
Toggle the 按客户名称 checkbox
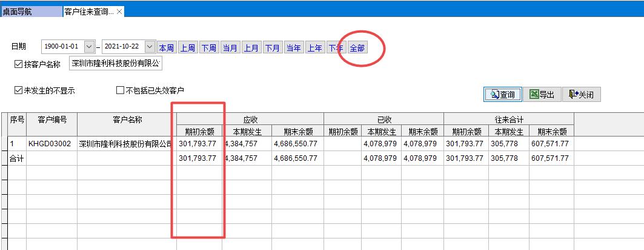point(18,64)
